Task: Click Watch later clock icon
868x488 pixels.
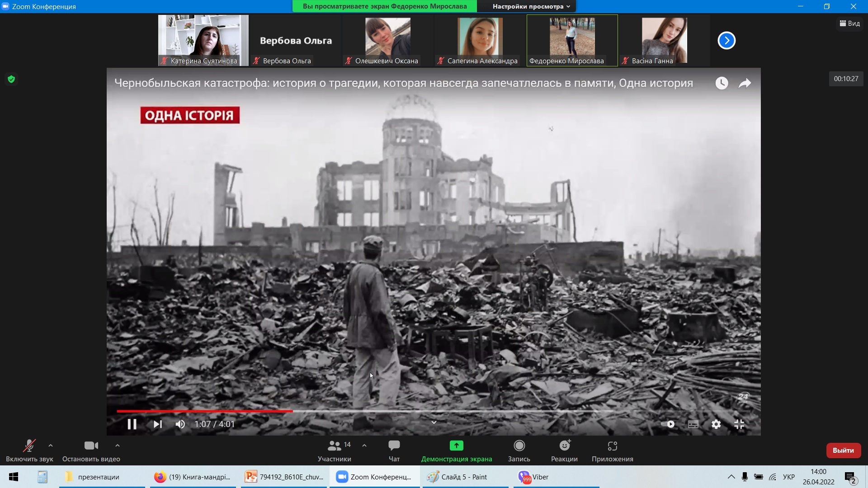Action: [x=722, y=83]
